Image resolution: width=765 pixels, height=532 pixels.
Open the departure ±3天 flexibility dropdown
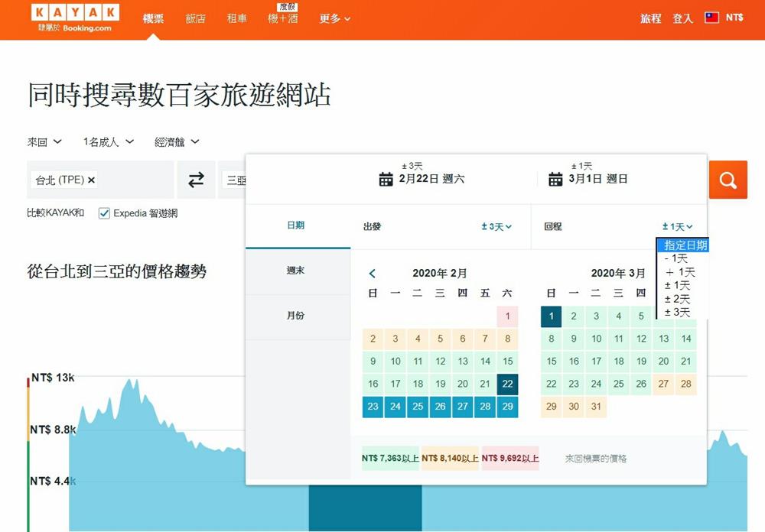click(x=496, y=227)
